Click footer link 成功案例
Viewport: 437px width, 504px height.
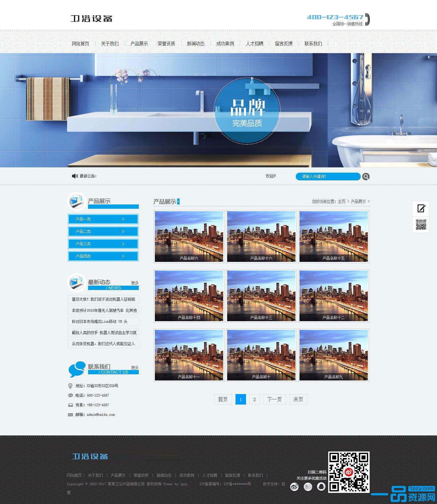point(187,475)
